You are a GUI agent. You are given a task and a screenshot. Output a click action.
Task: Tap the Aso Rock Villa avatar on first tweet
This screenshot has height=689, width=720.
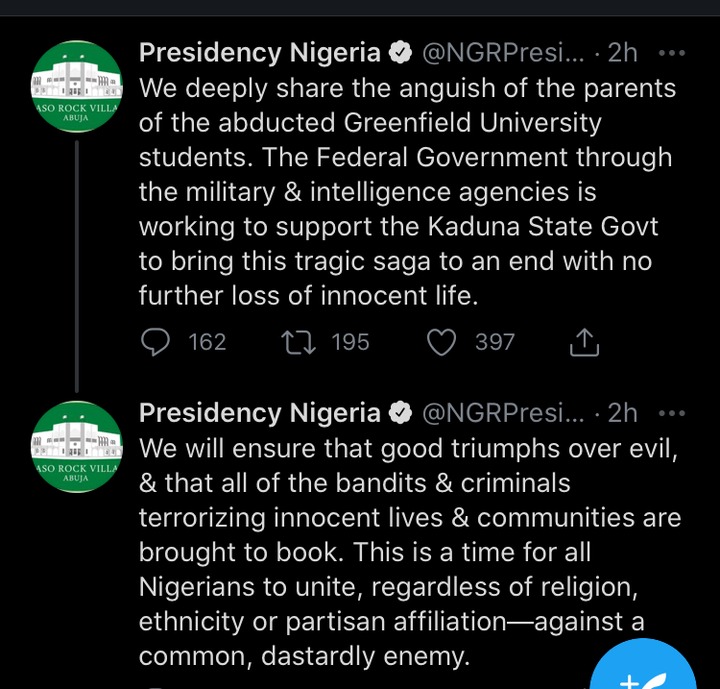pos(77,86)
